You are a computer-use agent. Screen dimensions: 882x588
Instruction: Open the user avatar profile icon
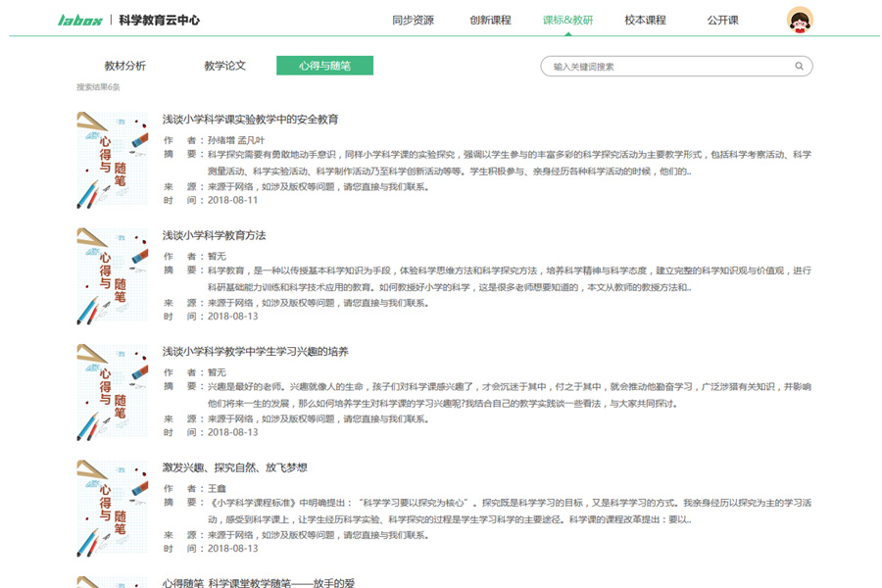coord(800,20)
